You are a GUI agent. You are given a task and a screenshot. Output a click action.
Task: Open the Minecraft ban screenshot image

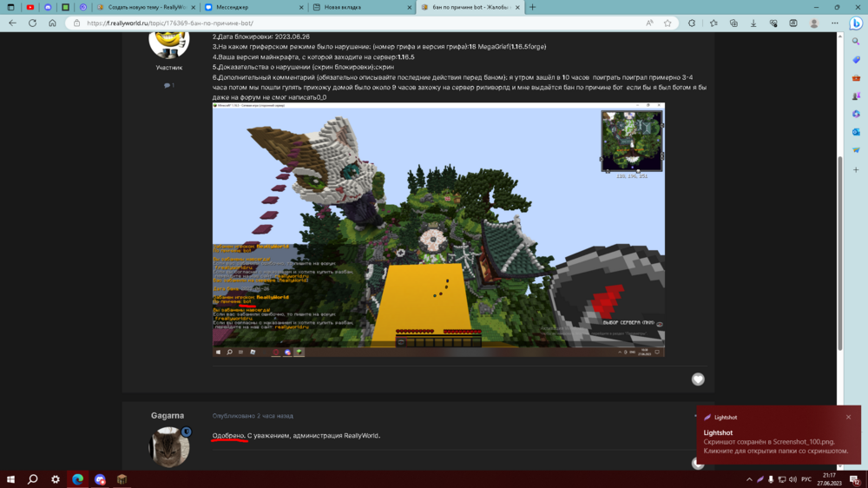[438, 229]
